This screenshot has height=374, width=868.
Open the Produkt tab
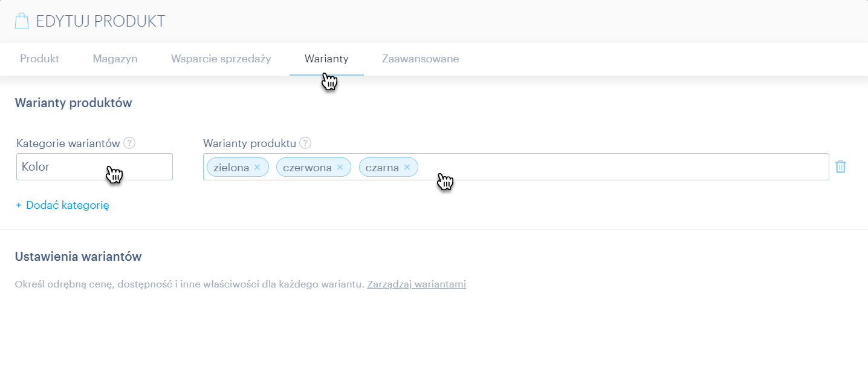click(x=39, y=59)
